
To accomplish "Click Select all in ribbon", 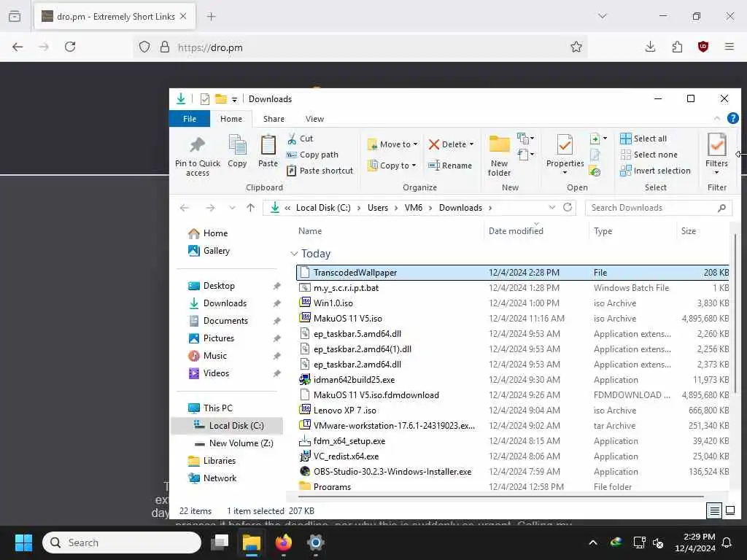I will tap(643, 139).
